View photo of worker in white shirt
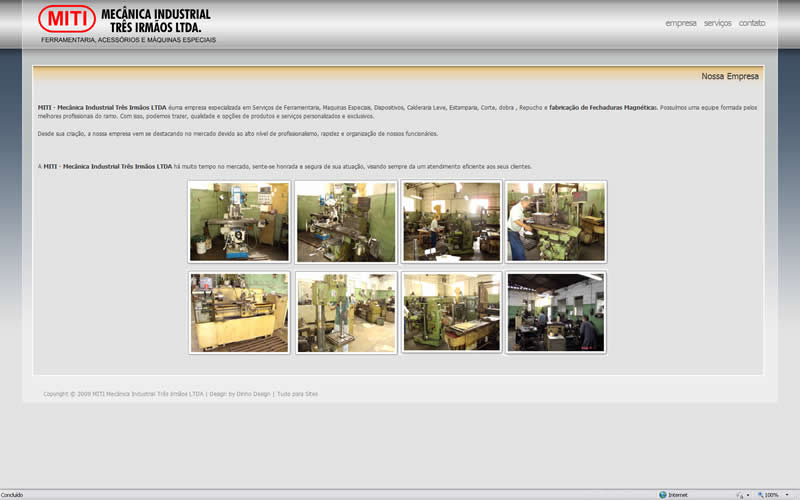The image size is (800, 500). coord(556,221)
